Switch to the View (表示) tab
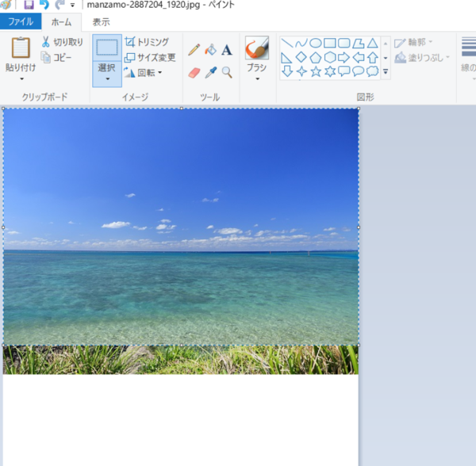The image size is (476, 466). click(101, 22)
